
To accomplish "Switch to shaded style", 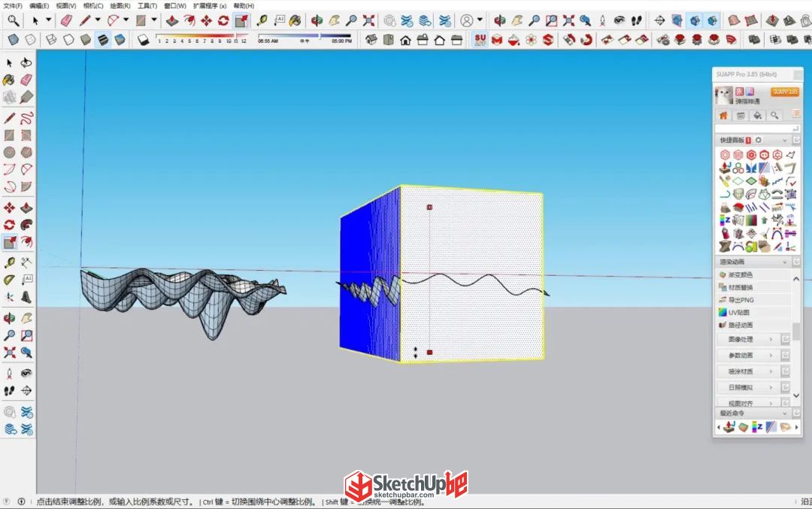I will pyautogui.click(x=86, y=40).
